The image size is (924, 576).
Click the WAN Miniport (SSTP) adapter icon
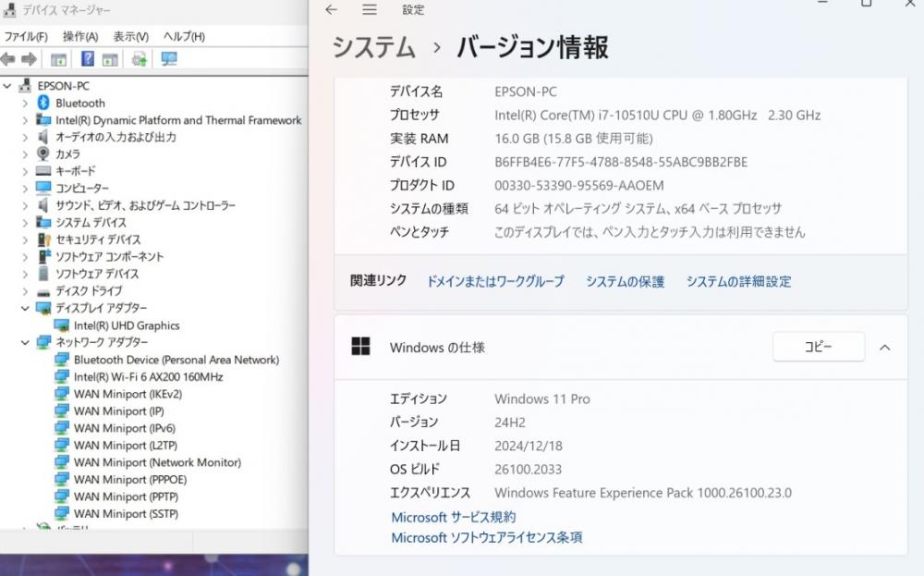(61, 513)
